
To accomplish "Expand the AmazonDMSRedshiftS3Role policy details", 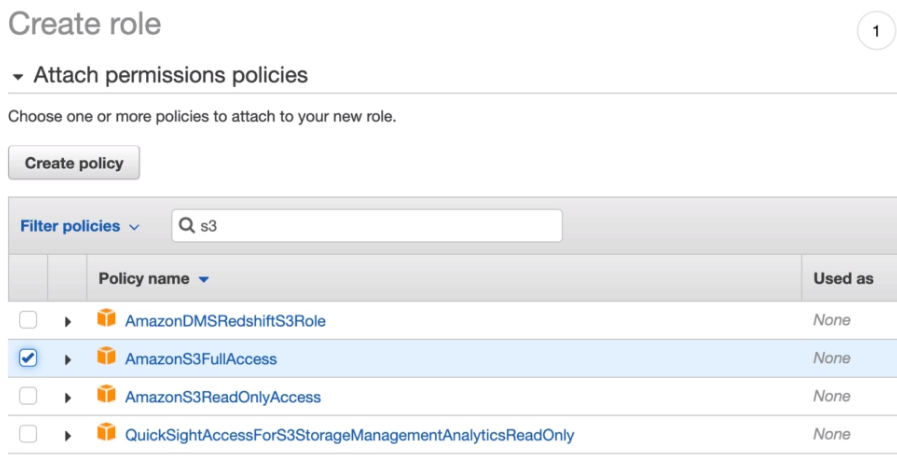I will point(68,321).
